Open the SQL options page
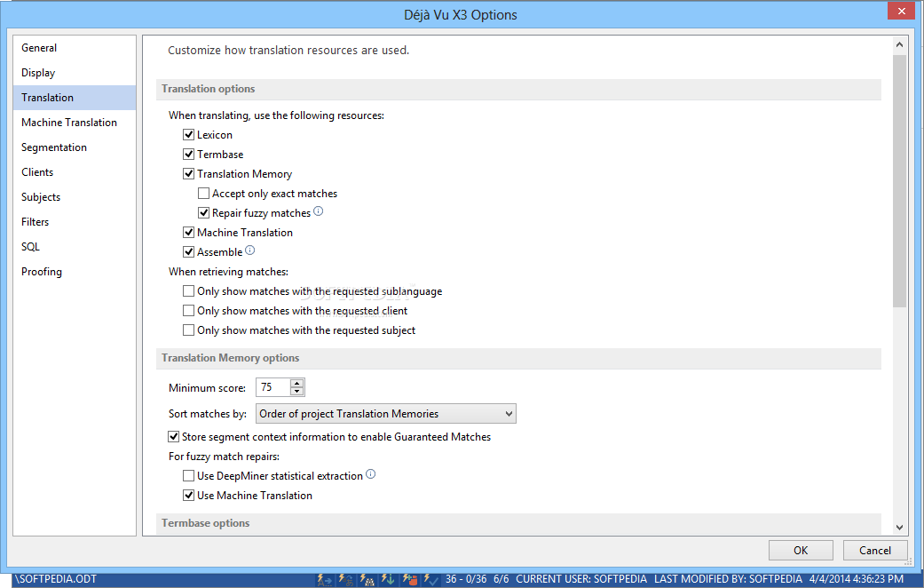 click(75, 247)
